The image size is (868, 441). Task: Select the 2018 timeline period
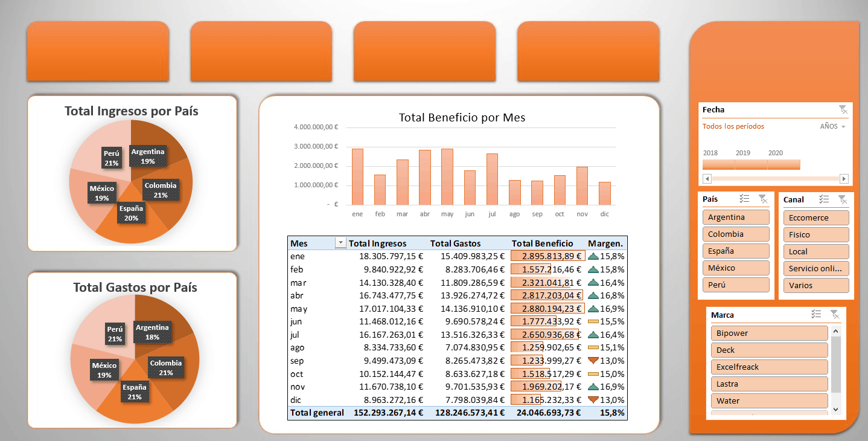[x=718, y=164]
